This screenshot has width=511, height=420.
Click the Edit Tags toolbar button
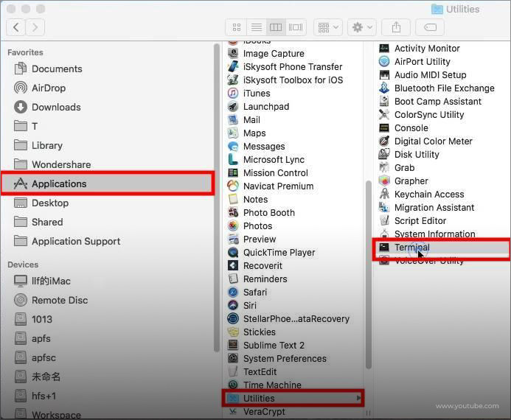(430, 27)
